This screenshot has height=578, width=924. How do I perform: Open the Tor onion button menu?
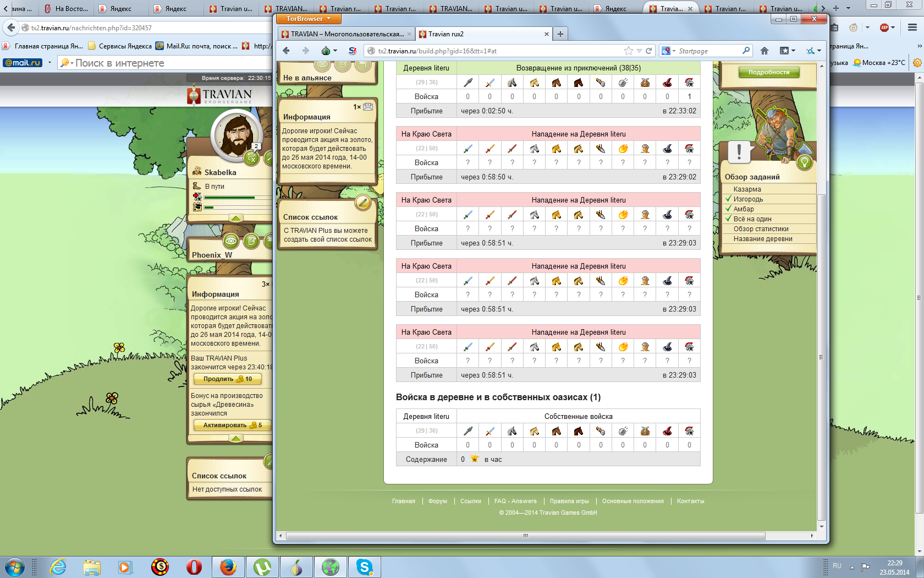point(328,51)
